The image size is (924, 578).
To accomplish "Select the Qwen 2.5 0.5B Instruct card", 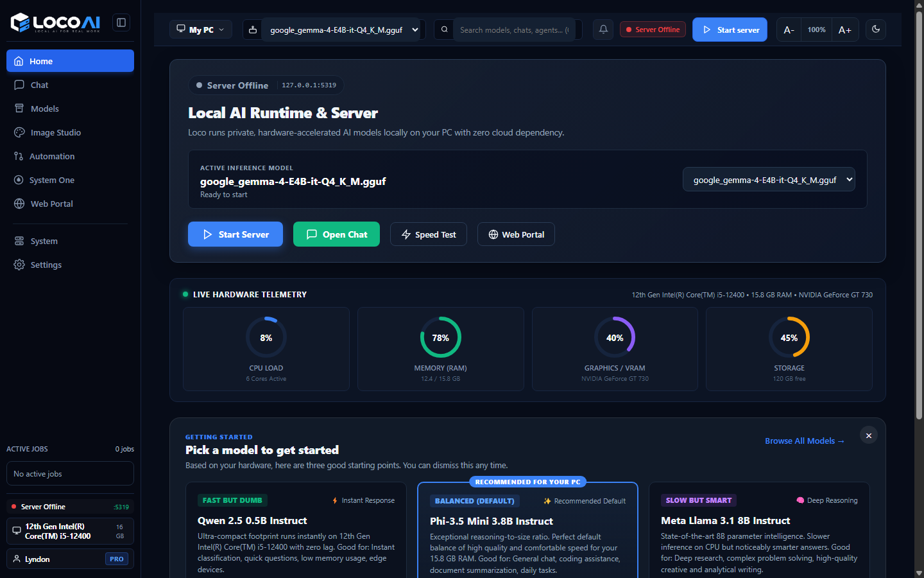I will tap(296, 530).
